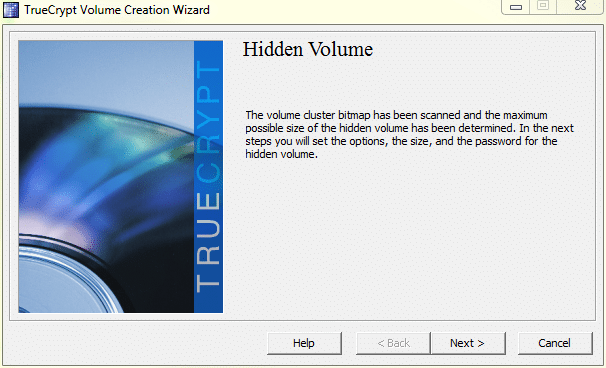606x368 pixels.
Task: Click the "possible size of the hidden volume" line
Action: pyautogui.click(x=410, y=128)
